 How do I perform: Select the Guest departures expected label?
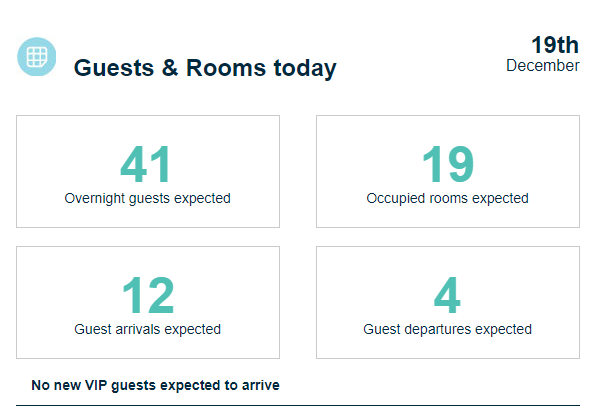pos(447,329)
